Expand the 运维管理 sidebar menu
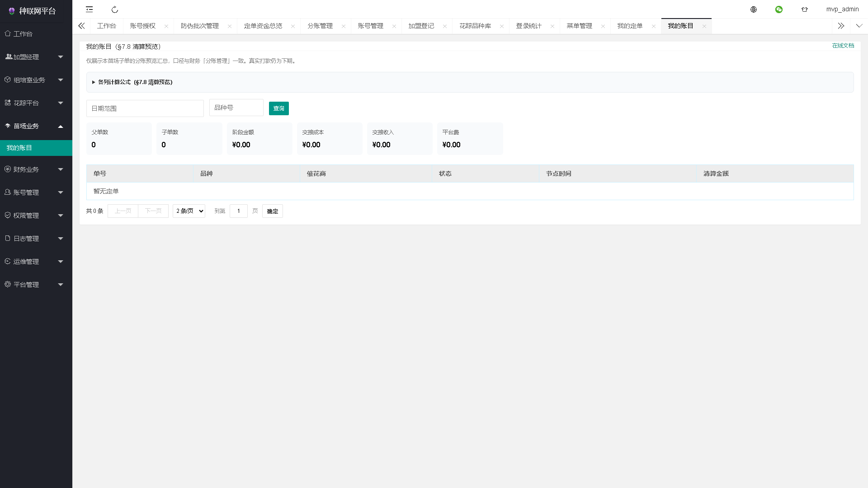868x488 pixels. (x=36, y=262)
